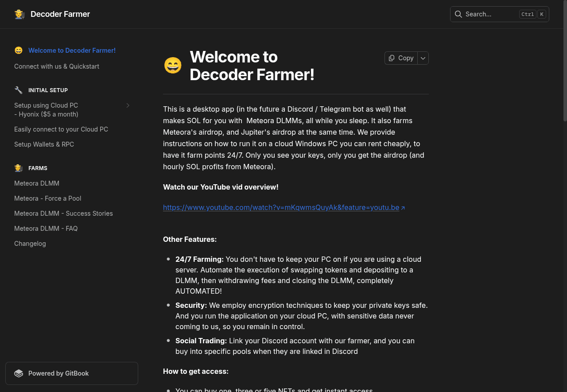Click the external link arrow on the YouTube URL
The width and height of the screenshot is (567, 392).
pos(404,207)
